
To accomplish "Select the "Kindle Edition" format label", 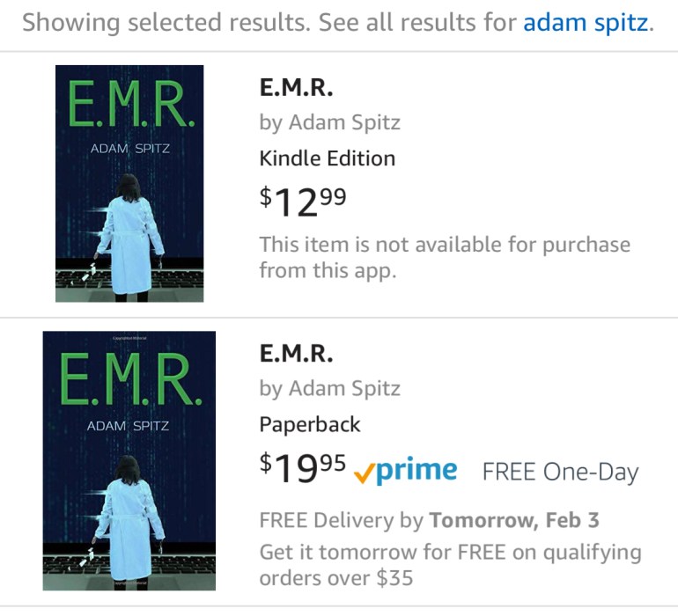I will (x=327, y=158).
